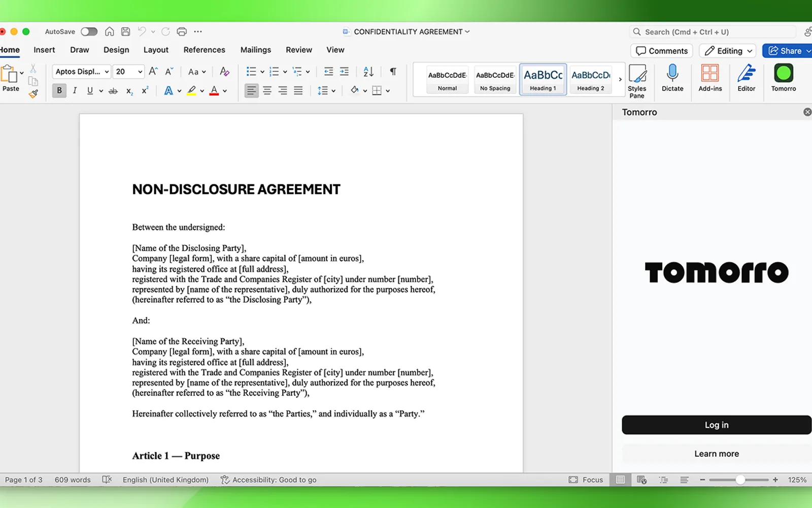
Task: Click the Print icon in title bar
Action: (182, 31)
